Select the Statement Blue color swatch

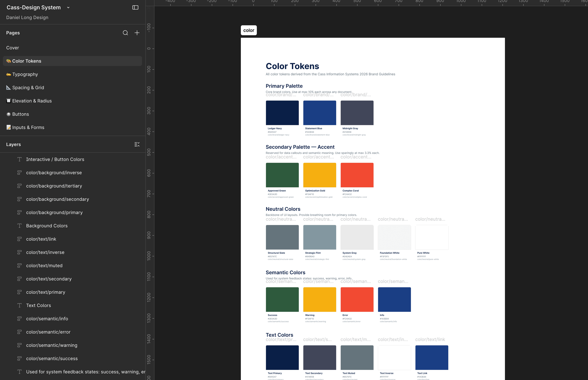click(320, 113)
